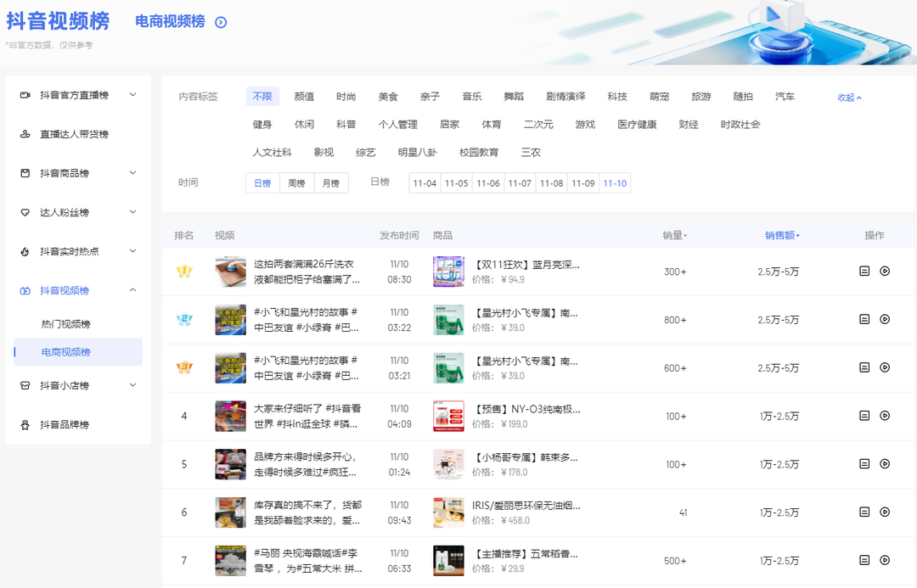917x588 pixels.
Task: Toggle the 美食 content tag filter
Action: point(389,96)
